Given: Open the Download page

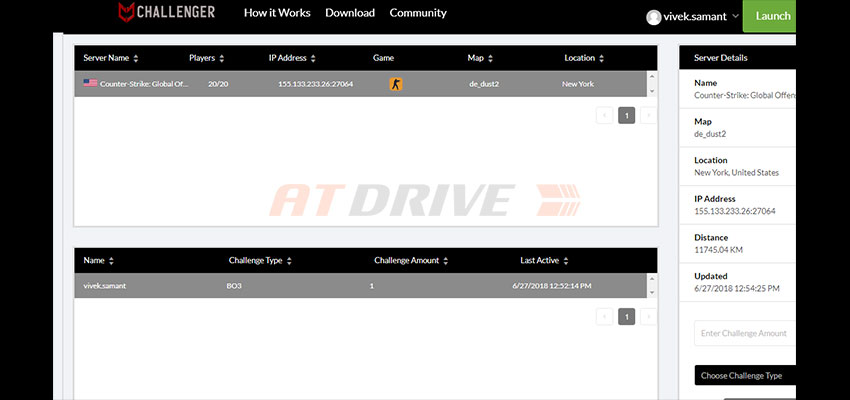Looking at the screenshot, I should [x=350, y=13].
